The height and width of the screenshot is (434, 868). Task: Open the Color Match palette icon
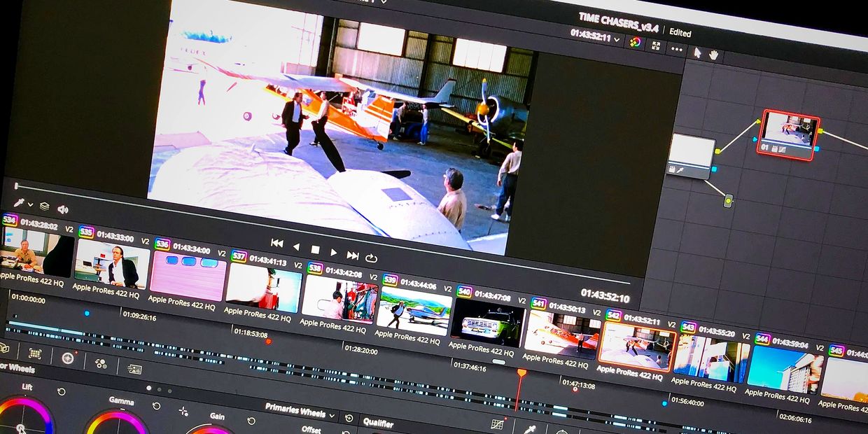[x=34, y=353]
